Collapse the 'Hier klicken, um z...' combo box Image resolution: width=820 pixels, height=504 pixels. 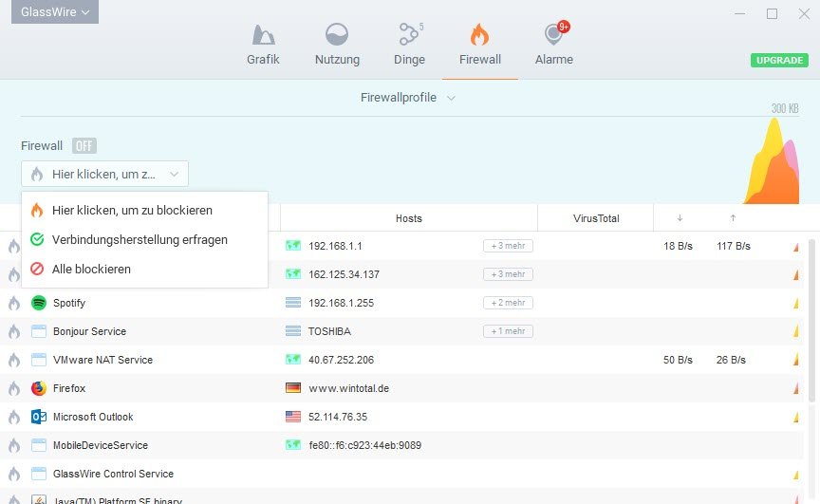pyautogui.click(x=104, y=174)
